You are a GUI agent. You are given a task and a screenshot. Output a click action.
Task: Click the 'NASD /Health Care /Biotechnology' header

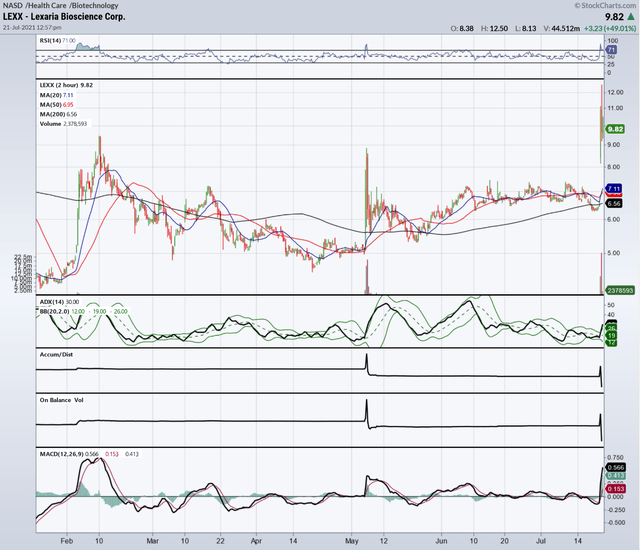pos(60,5)
